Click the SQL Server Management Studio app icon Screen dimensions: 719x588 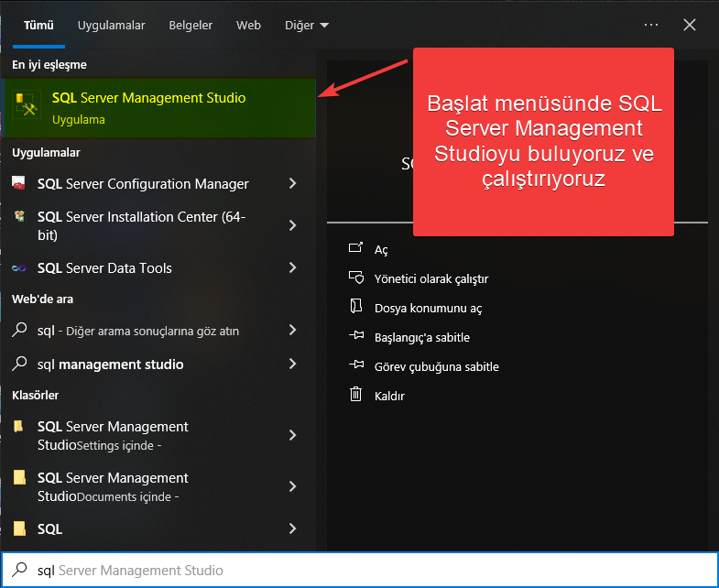pos(25,107)
